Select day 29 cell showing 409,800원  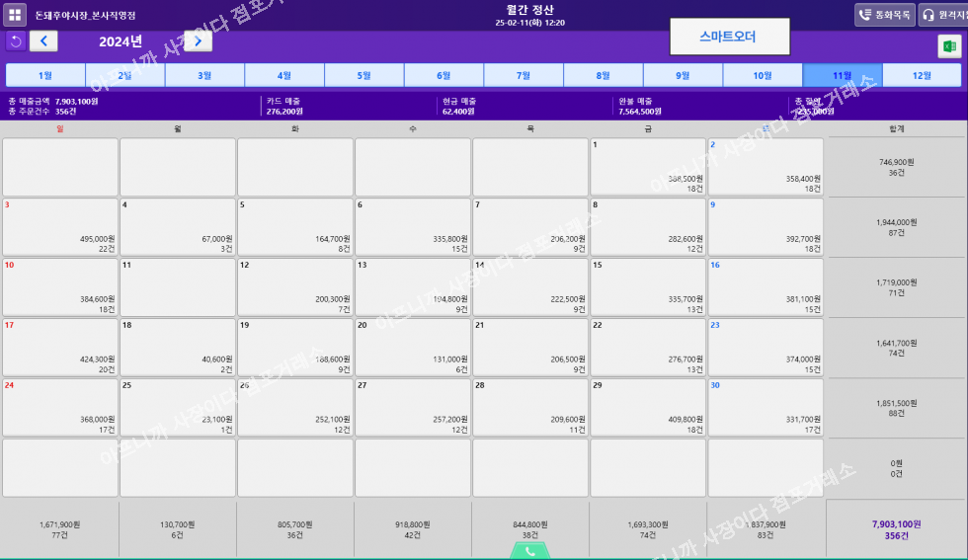click(648, 407)
